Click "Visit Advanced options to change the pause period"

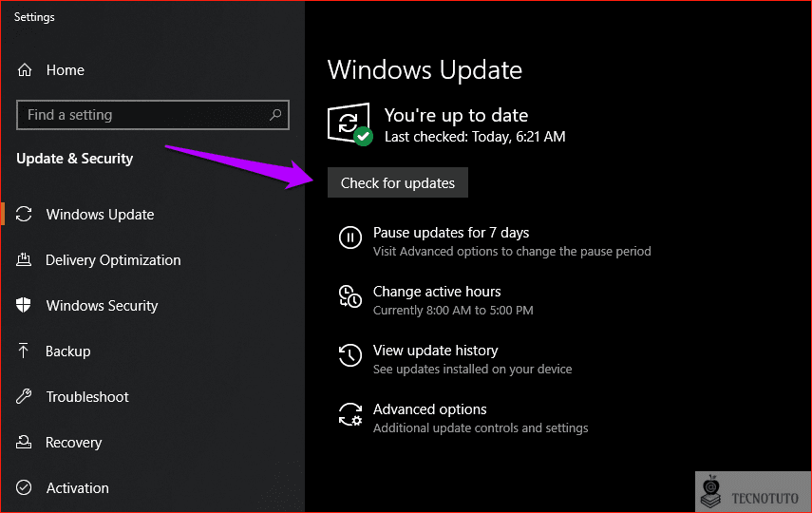pos(512,252)
